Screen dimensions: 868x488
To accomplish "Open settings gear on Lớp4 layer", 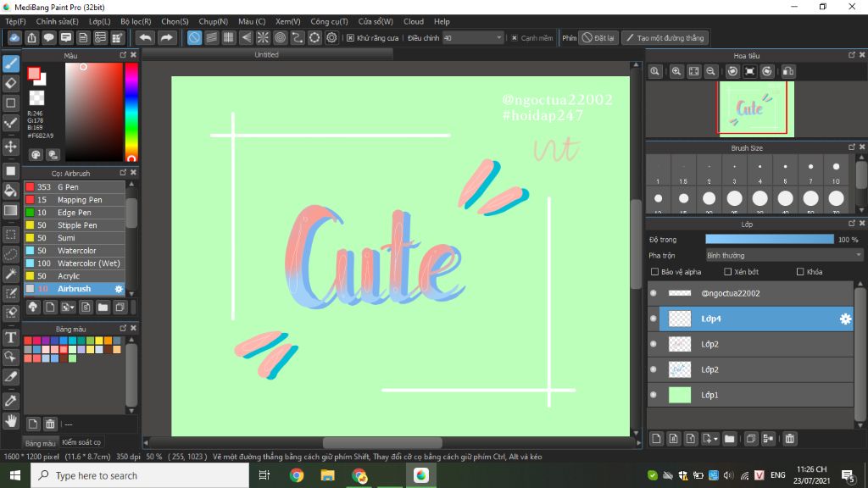I will pyautogui.click(x=845, y=319).
